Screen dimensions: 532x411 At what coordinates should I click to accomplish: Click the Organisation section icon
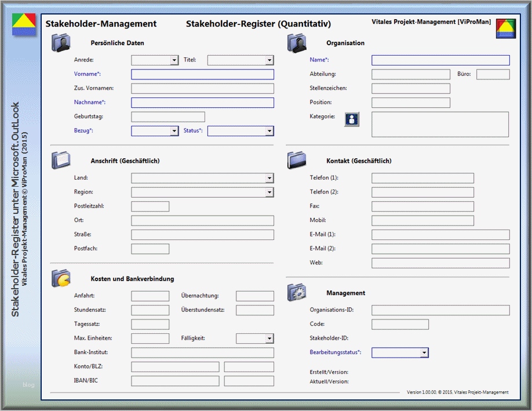coord(296,43)
